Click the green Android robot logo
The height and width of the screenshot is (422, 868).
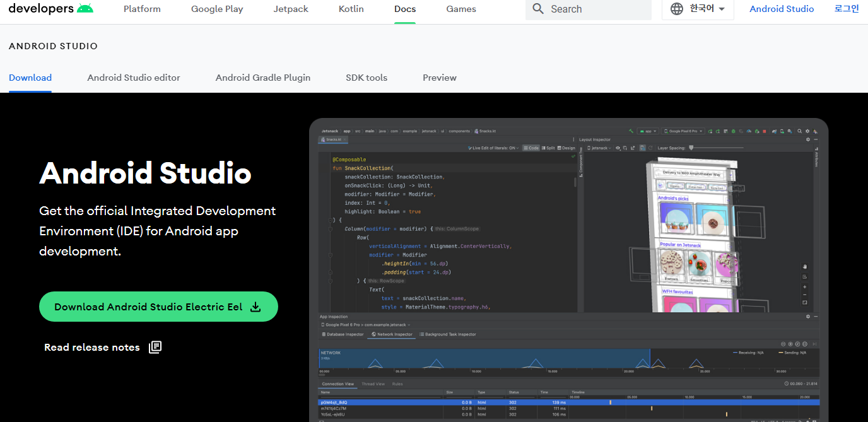85,9
